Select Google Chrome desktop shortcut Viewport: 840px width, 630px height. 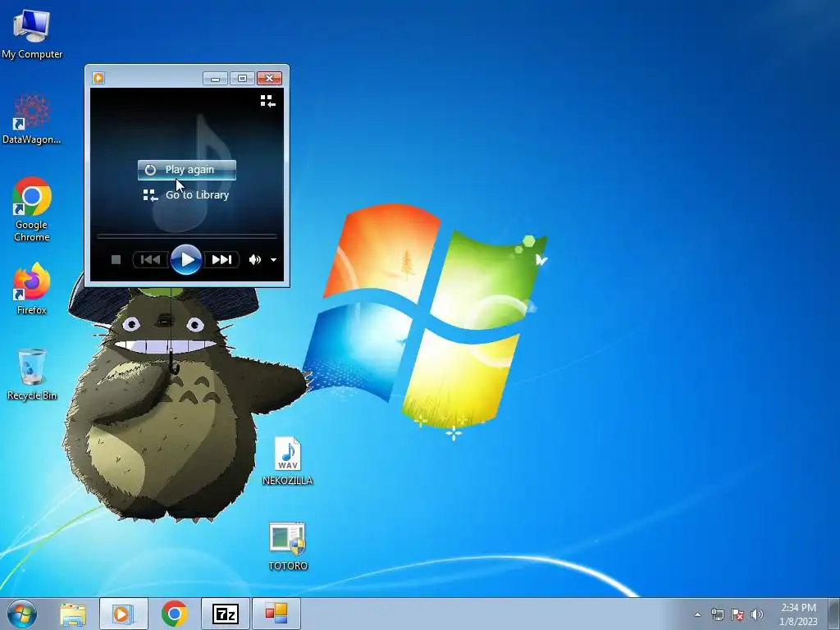(32, 209)
